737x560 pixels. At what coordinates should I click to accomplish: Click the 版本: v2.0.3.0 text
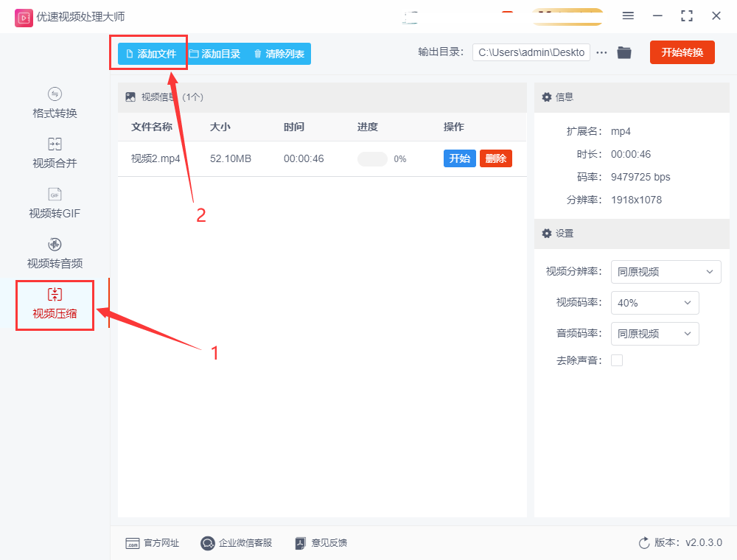click(688, 542)
